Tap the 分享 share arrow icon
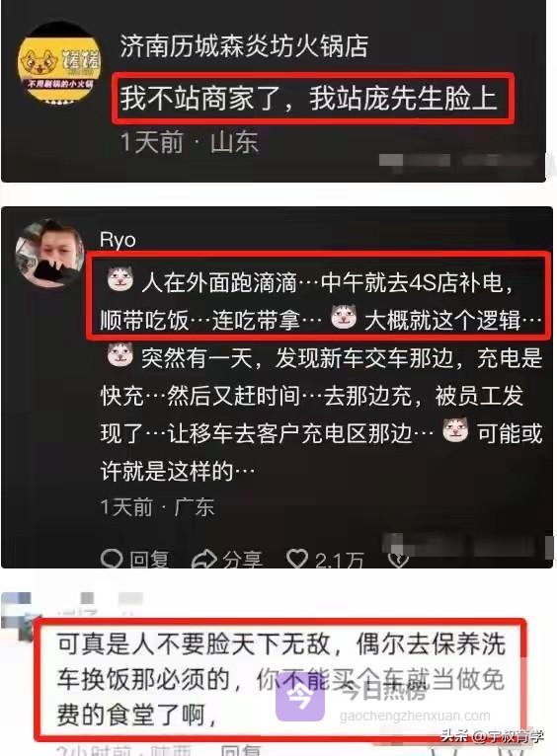The image size is (557, 756). [x=204, y=560]
